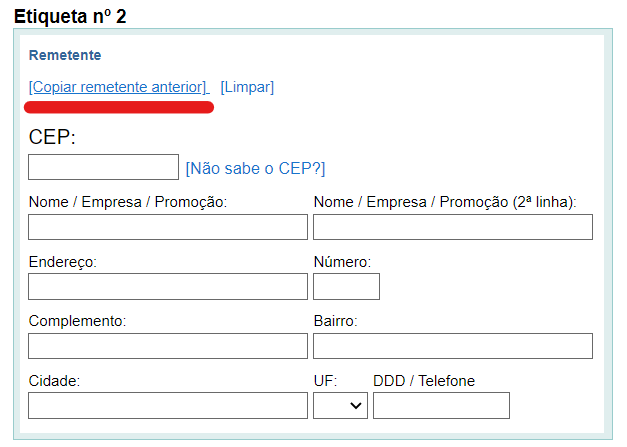This screenshot has width=627, height=447.
Task: Click the first Nome / Empresa / Promoção field
Action: coord(168,227)
